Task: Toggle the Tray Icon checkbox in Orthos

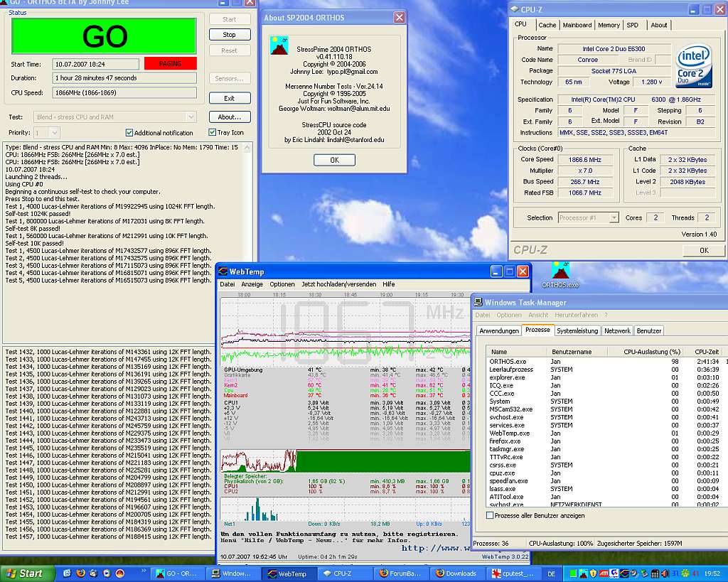Action: point(212,132)
